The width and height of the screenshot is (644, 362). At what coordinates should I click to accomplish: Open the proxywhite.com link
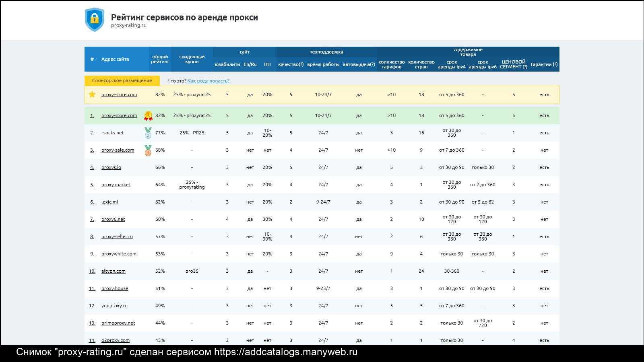[119, 254]
